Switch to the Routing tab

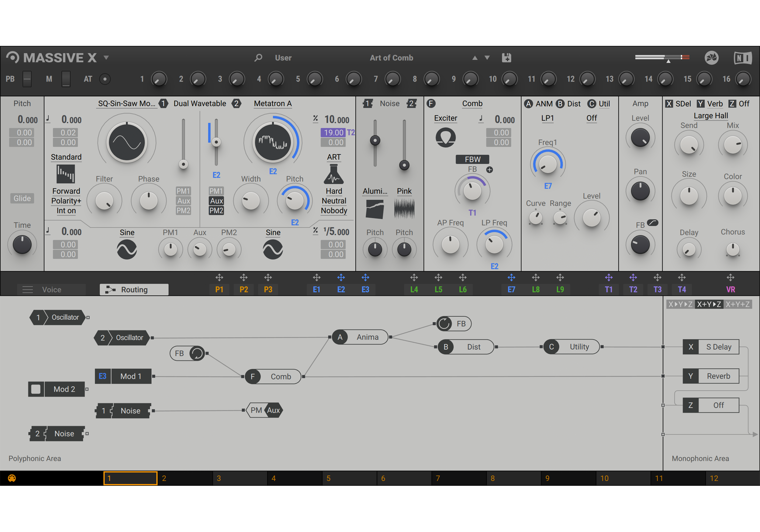(x=134, y=290)
